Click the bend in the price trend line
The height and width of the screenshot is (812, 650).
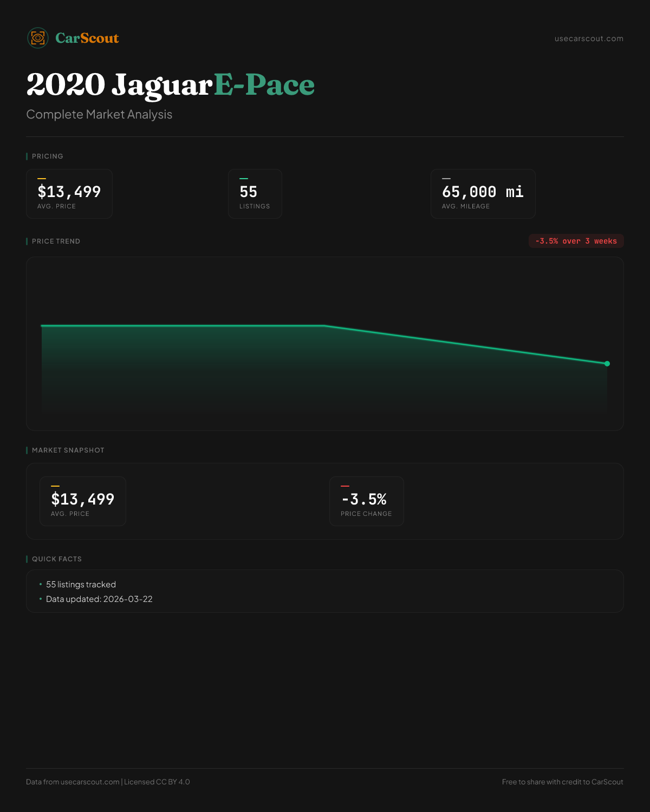325,326
